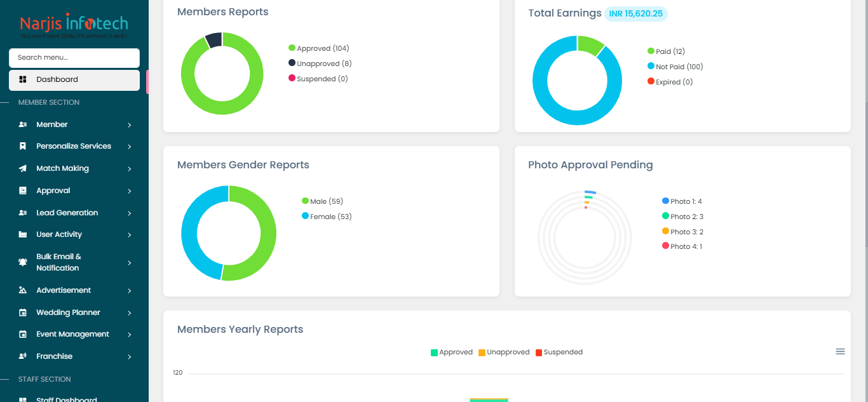This screenshot has width=868, height=402.
Task: Click the Event Management calendar icon
Action: click(x=23, y=334)
